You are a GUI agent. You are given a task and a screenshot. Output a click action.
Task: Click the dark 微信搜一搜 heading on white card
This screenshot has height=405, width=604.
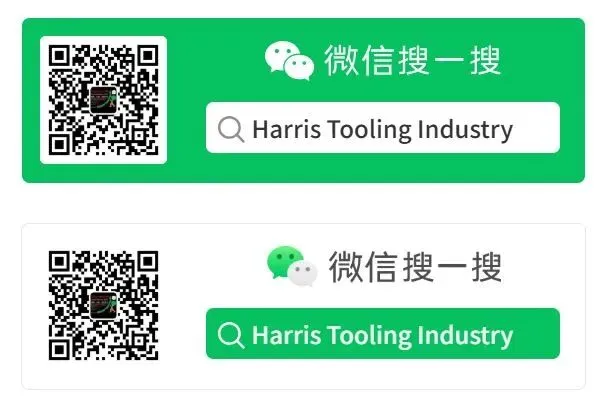(x=415, y=266)
